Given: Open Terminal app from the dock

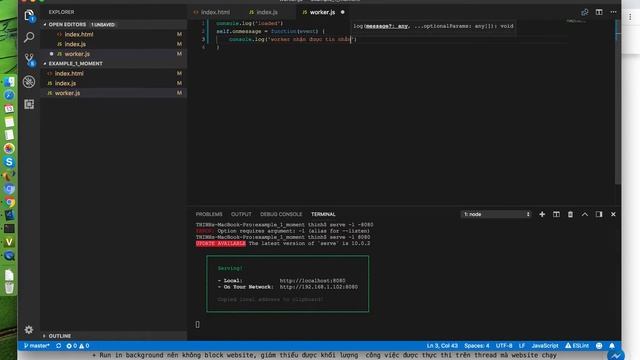Looking at the screenshot, I should click(x=9, y=229).
